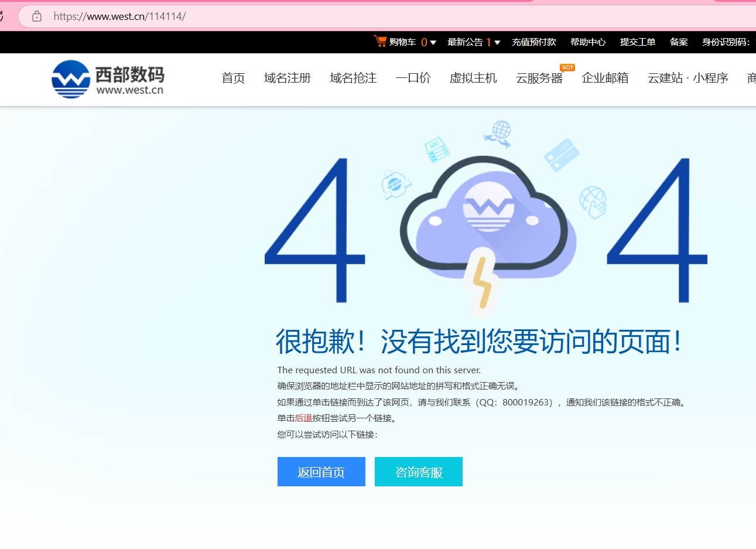Go to 域名抢注 page
The height and width of the screenshot is (549, 756).
[x=353, y=78]
